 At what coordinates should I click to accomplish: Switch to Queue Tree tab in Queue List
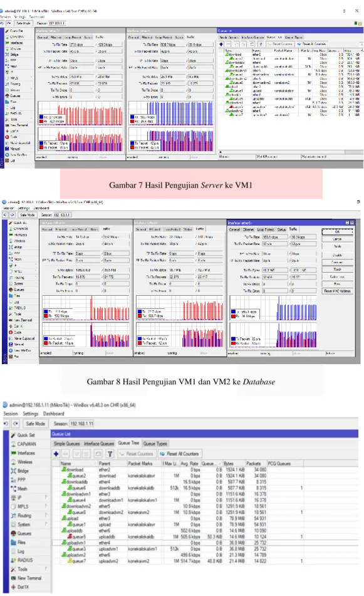point(129,443)
